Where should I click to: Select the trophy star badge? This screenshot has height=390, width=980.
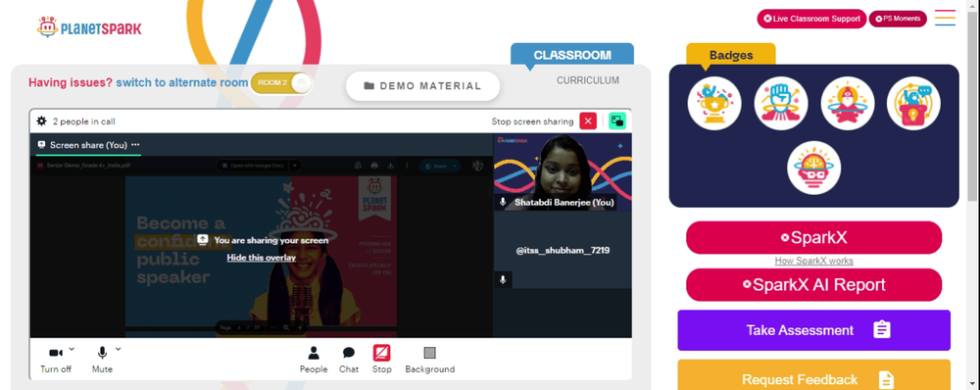(714, 103)
